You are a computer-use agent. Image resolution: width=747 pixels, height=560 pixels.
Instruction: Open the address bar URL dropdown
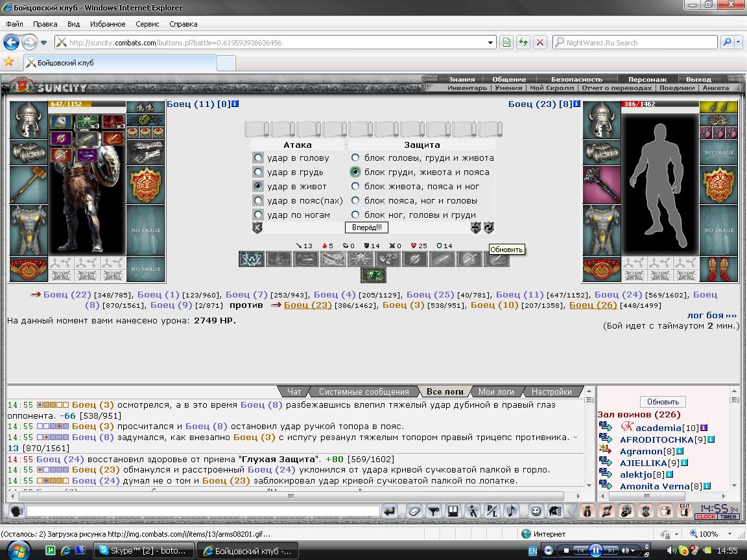[x=490, y=42]
